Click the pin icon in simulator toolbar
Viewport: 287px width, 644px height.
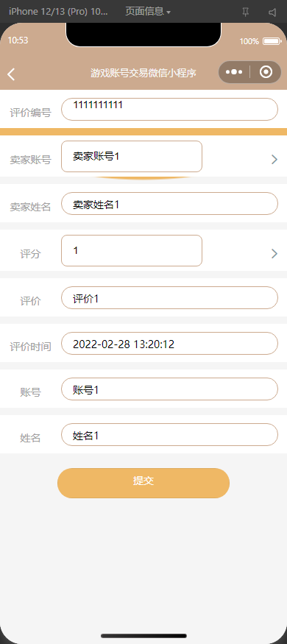[x=246, y=13]
